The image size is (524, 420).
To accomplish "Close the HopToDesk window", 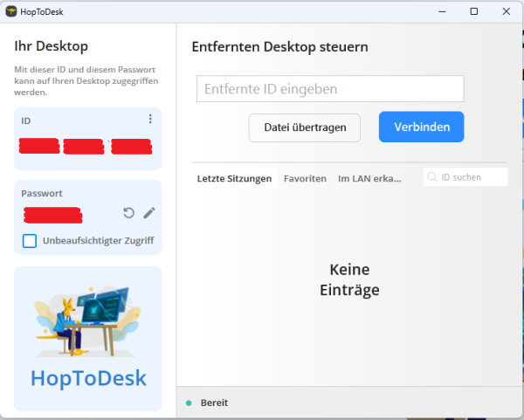I will (x=507, y=11).
